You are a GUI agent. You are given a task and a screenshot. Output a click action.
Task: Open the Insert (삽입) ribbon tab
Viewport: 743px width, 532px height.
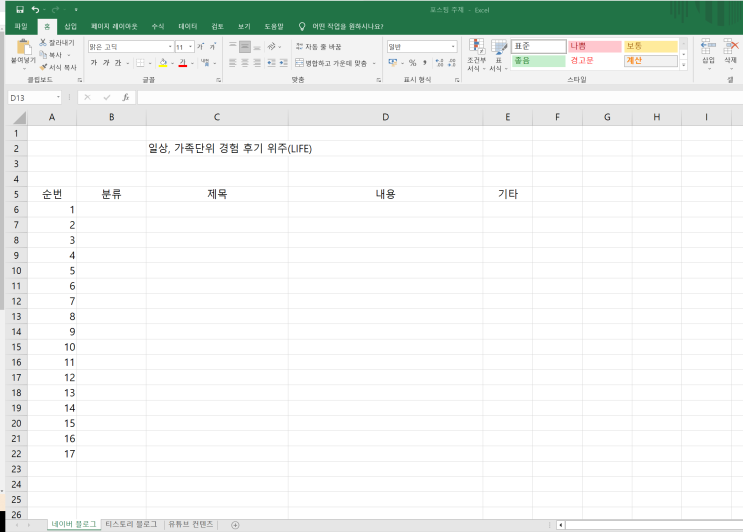coord(70,26)
